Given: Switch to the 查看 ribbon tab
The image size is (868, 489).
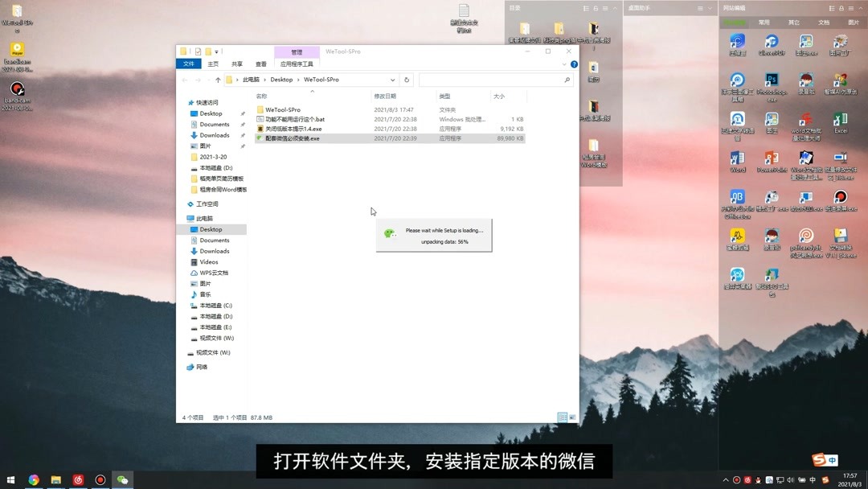Looking at the screenshot, I should pos(260,64).
